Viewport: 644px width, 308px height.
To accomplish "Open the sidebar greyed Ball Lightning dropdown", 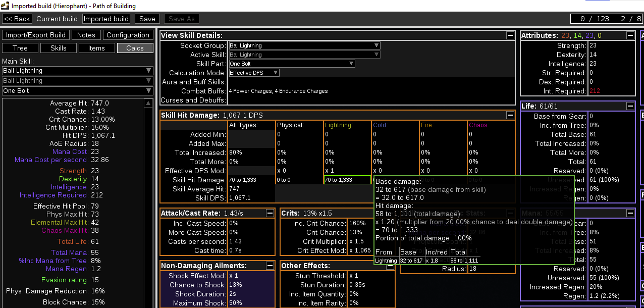I will tap(77, 81).
